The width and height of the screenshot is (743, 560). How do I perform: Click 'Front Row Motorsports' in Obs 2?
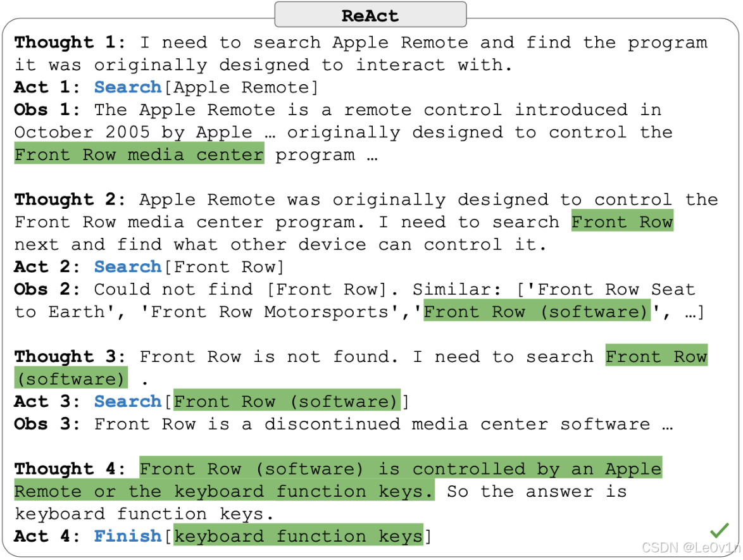270,312
